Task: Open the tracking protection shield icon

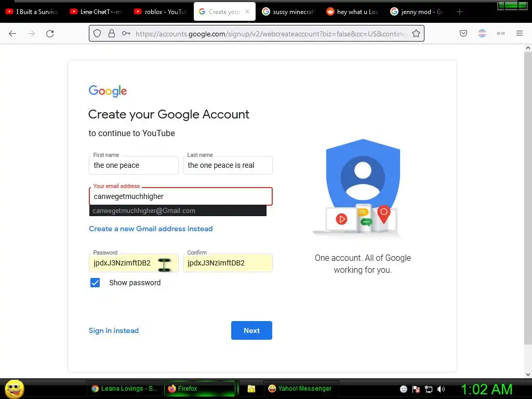Action: [x=97, y=33]
